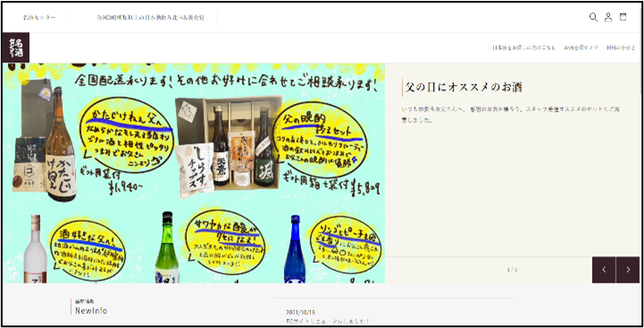Screen dimensions: 644x328
Task: Click 父の日にオススメのお酒 heading
Action: point(464,87)
